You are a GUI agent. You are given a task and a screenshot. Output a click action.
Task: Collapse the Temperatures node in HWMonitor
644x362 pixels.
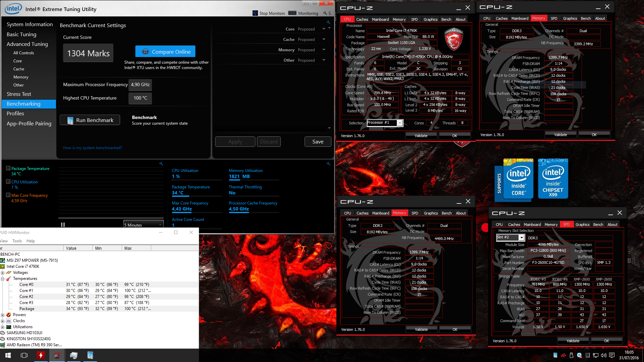coord(2,279)
